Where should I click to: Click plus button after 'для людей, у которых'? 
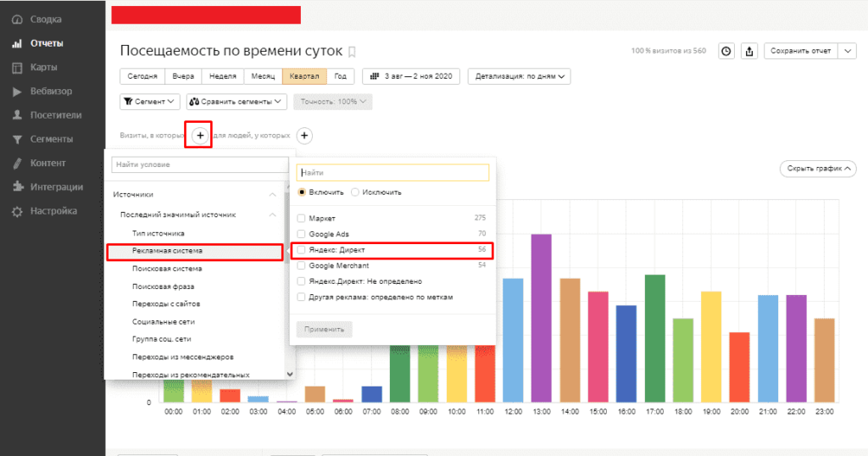305,136
